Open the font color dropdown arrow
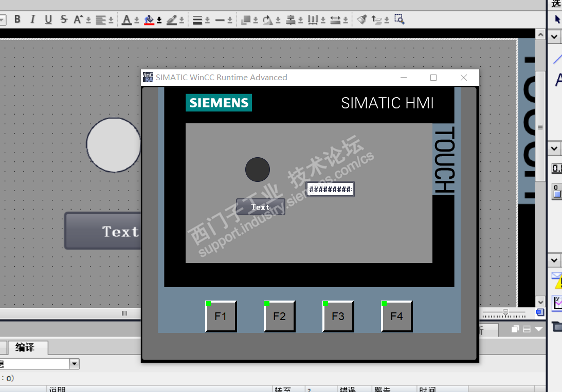Screen dimensions: 562x392 (137, 21)
